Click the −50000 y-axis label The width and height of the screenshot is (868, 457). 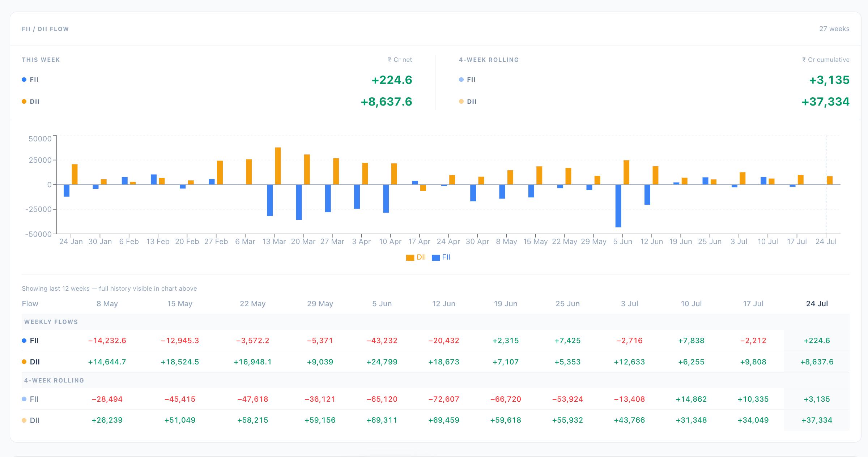pos(38,234)
